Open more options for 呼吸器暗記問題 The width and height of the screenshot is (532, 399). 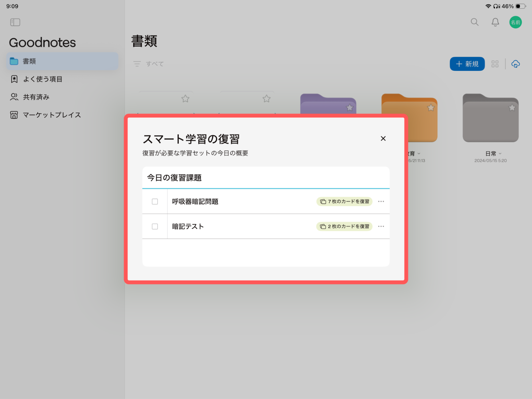[x=381, y=202]
